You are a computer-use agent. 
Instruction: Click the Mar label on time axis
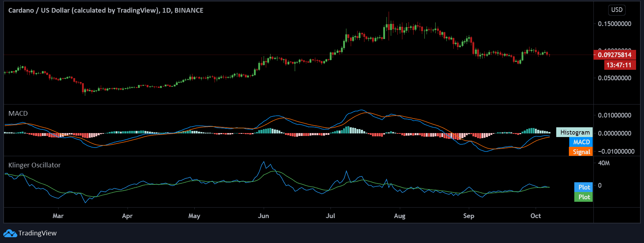pyautogui.click(x=58, y=216)
